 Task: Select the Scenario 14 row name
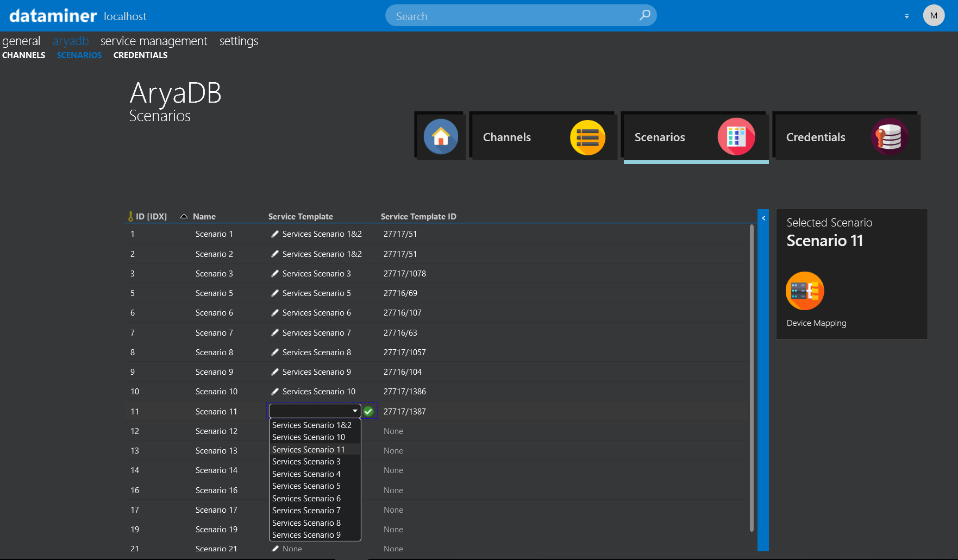[216, 470]
